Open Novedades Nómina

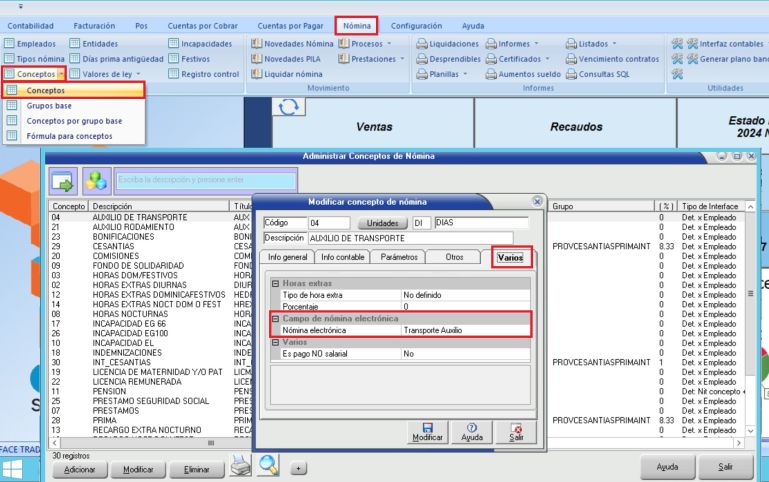[292, 44]
